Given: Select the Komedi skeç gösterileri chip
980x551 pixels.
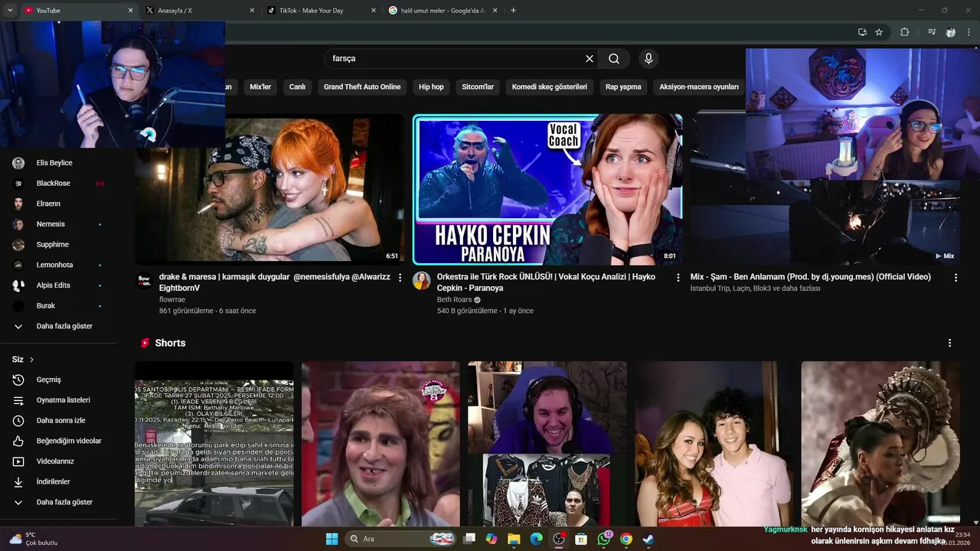Looking at the screenshot, I should click(x=550, y=87).
